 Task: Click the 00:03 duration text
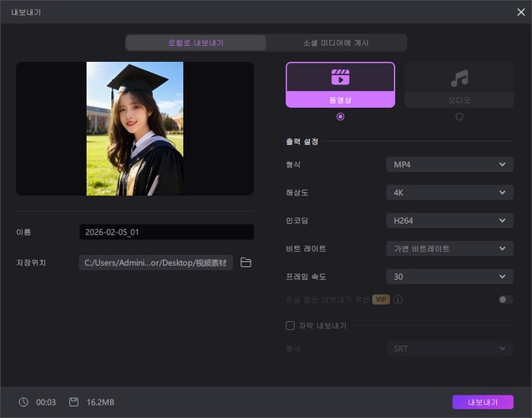(46, 402)
